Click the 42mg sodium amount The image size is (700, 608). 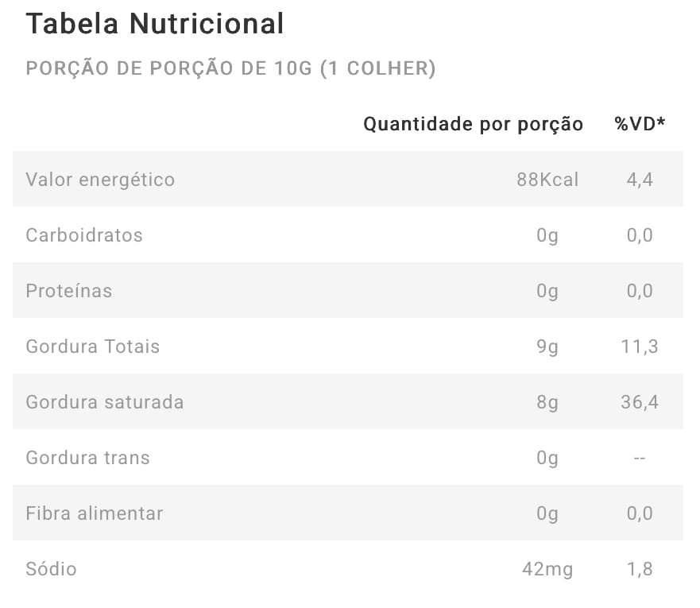coord(547,569)
